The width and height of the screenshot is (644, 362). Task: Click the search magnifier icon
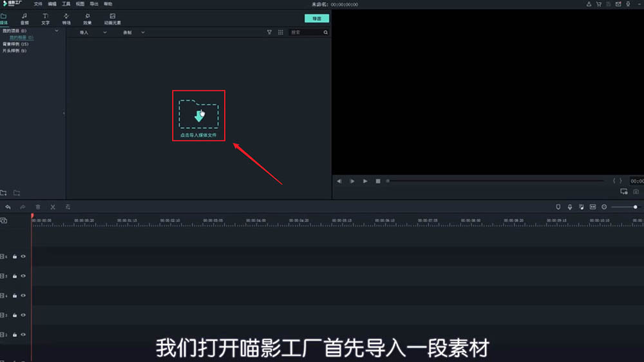click(x=326, y=32)
